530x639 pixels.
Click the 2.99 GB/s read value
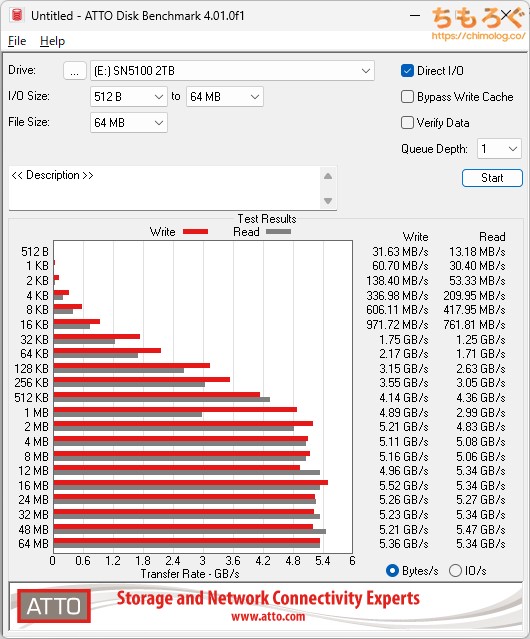[481, 412]
